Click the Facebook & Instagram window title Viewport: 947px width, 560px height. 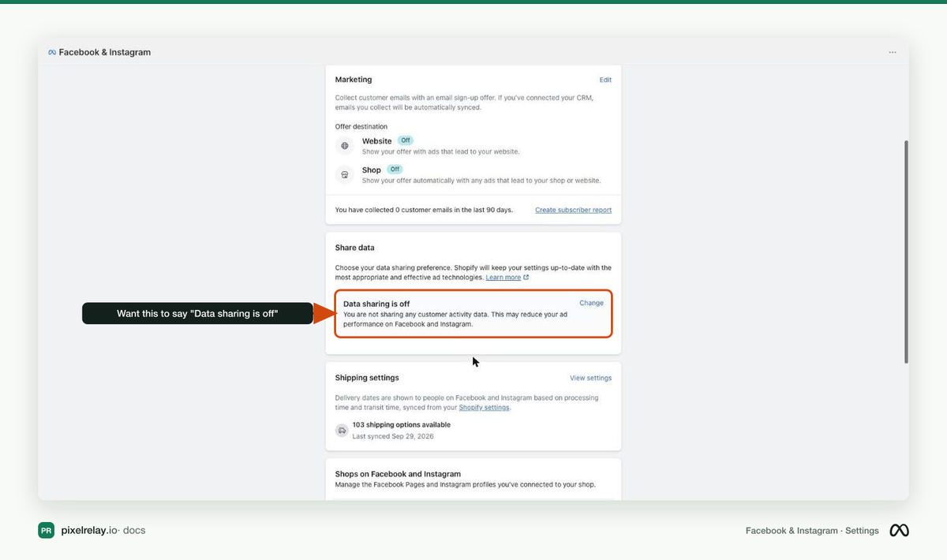[x=105, y=53]
